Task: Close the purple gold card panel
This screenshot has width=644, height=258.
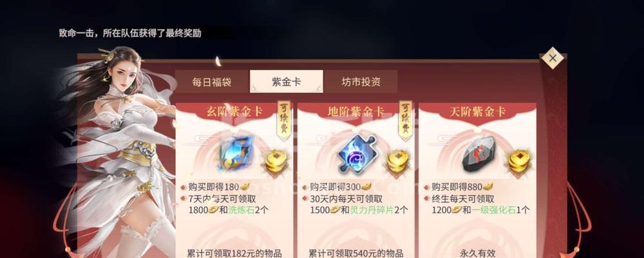Action: coord(553,58)
